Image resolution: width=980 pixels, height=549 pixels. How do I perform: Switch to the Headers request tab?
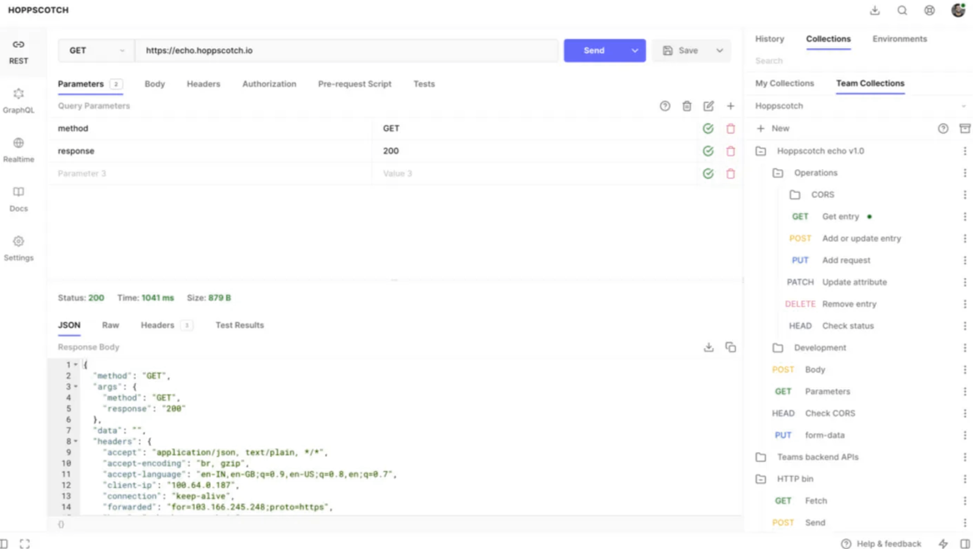tap(203, 84)
